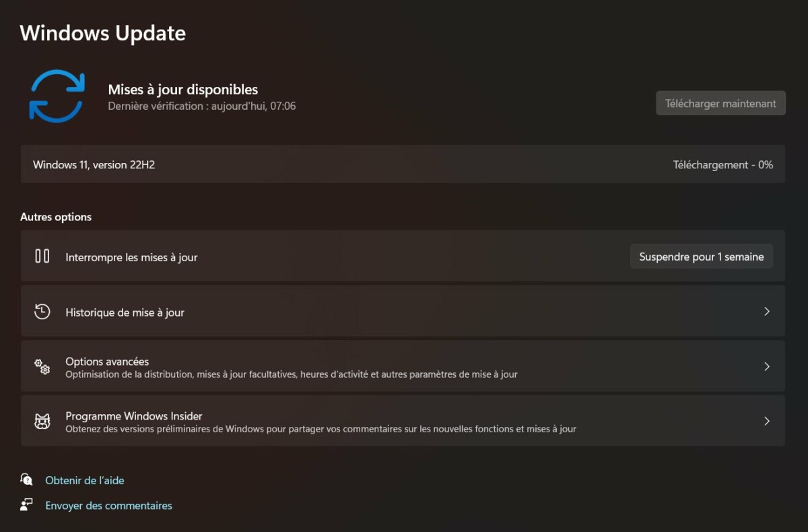Click the feedback icon next to Envoyer des commentaires
Screen dimensions: 808x532
26,504
